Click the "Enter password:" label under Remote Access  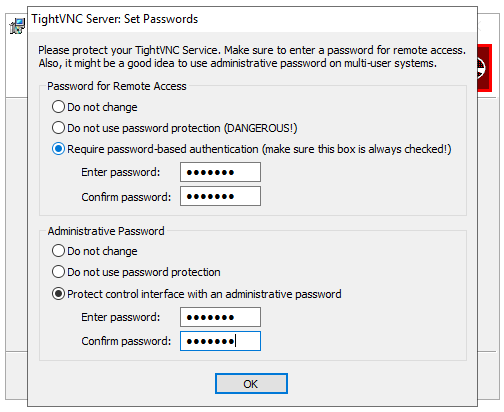click(x=121, y=172)
